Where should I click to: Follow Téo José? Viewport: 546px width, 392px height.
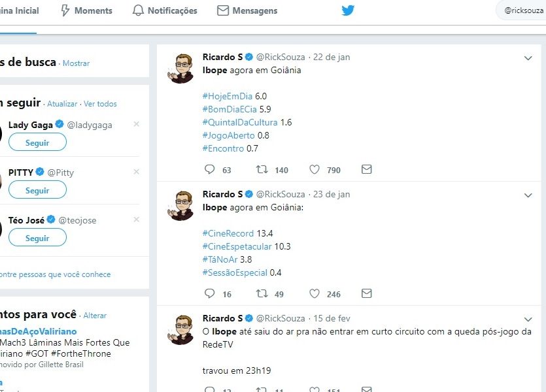[x=37, y=238]
